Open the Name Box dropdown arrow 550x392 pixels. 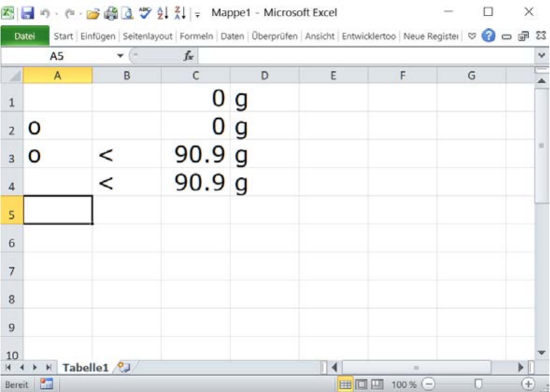tap(120, 56)
